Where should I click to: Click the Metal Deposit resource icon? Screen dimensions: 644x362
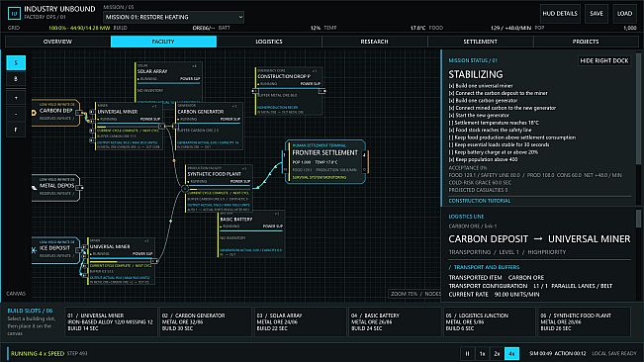34,187
